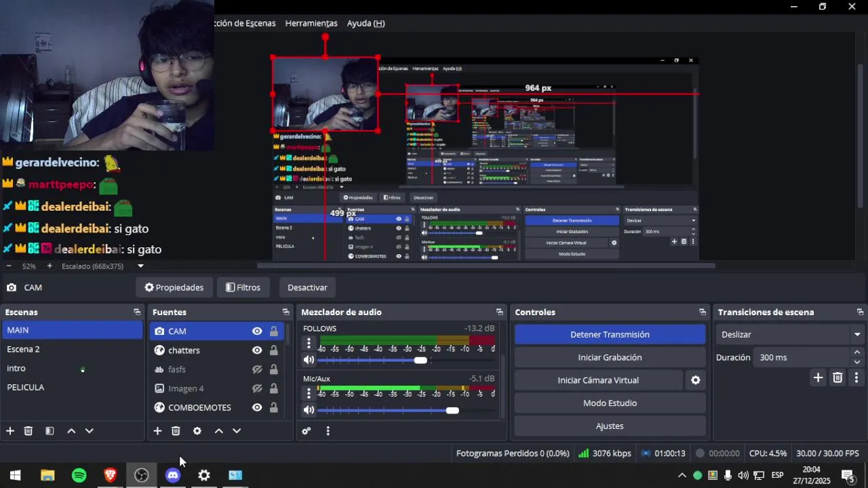
Task: Increase transition duration stepper up
Action: point(856,352)
